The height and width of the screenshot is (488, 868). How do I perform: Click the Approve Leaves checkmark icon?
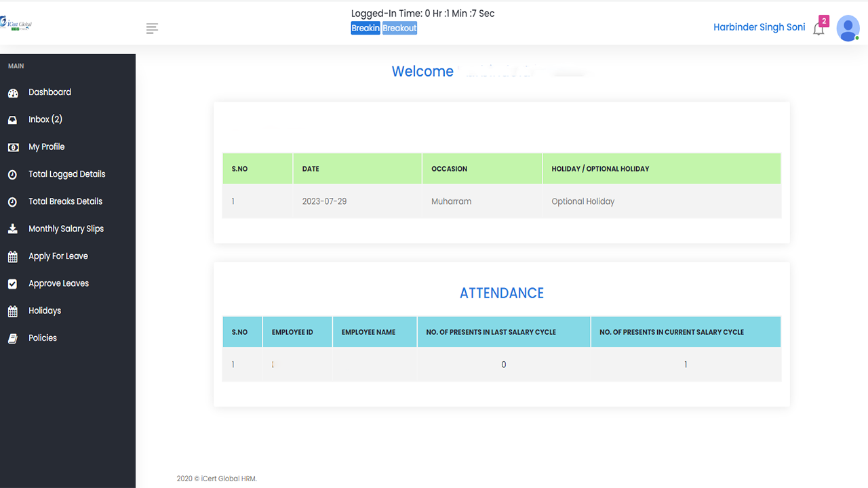(12, 284)
